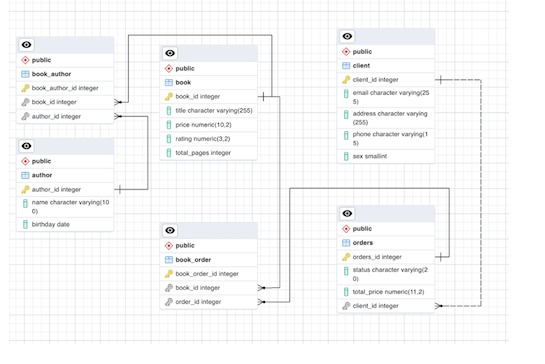Click the 'total_pages integer' column row
The width and height of the screenshot is (545, 364).
coord(209,153)
